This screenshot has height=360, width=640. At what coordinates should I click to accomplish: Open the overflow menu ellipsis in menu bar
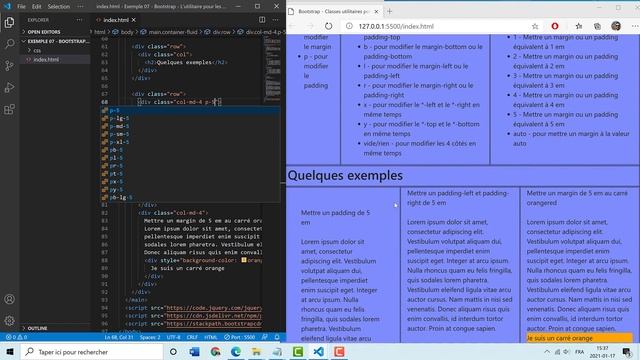[x=80, y=7]
